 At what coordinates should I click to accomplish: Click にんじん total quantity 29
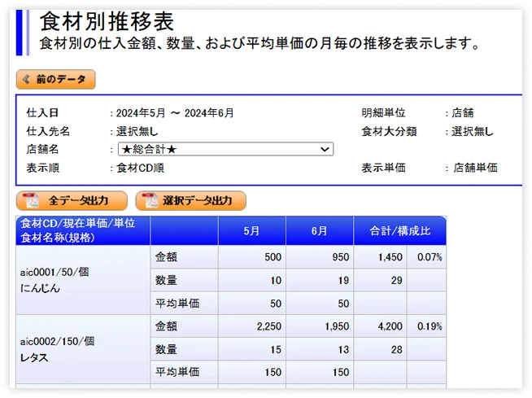tap(380, 280)
